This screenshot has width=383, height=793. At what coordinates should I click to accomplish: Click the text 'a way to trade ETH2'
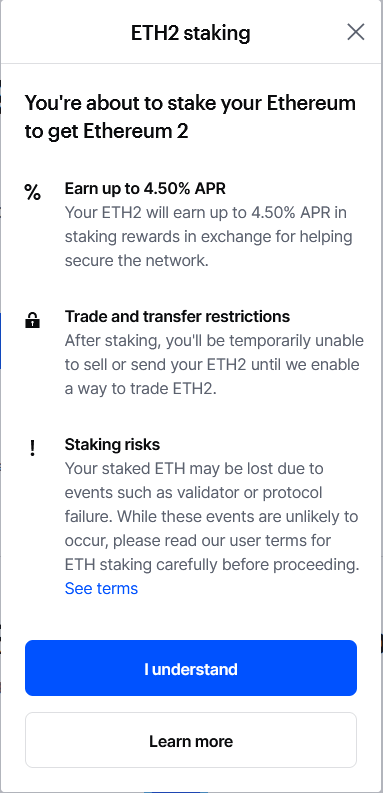coord(140,389)
